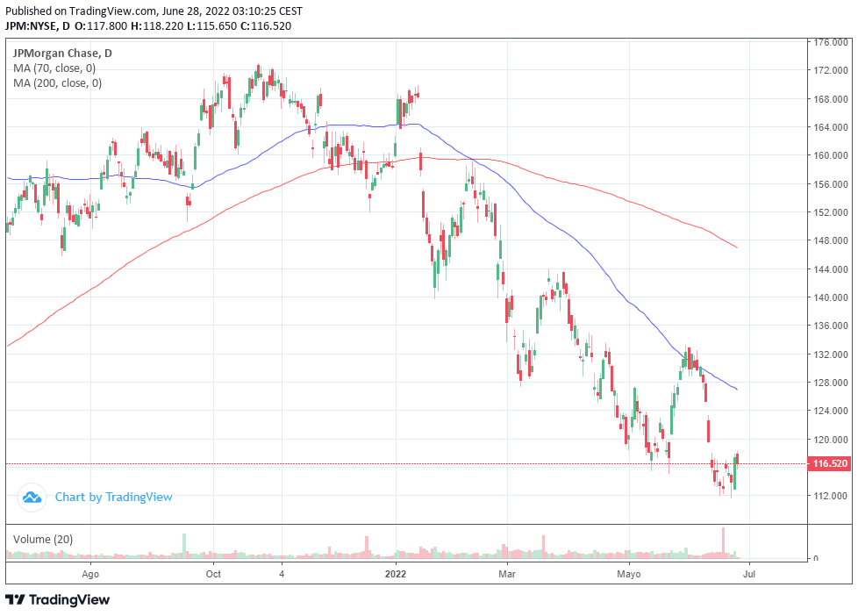
Task: Click the 136.000 price axis label
Action: pyautogui.click(x=831, y=326)
